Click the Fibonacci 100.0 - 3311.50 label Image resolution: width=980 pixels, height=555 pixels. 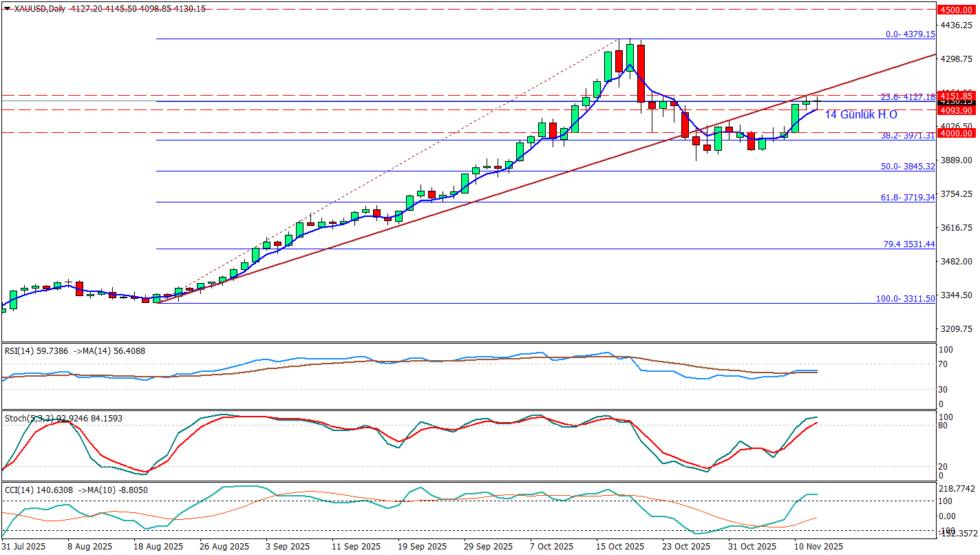pyautogui.click(x=905, y=299)
